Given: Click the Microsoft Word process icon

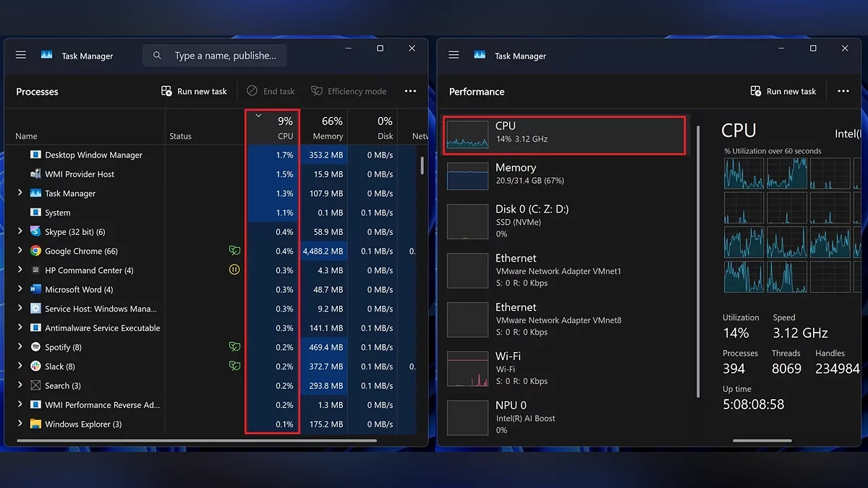Looking at the screenshot, I should [35, 289].
